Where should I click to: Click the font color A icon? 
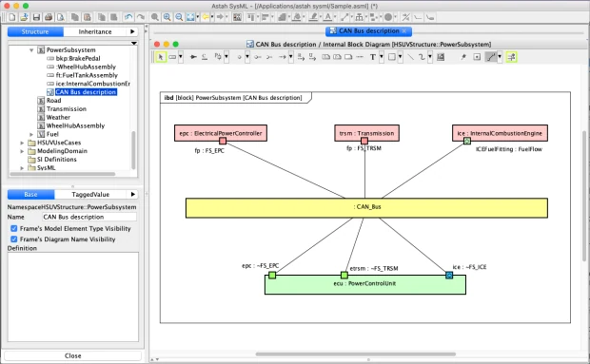[x=327, y=17]
